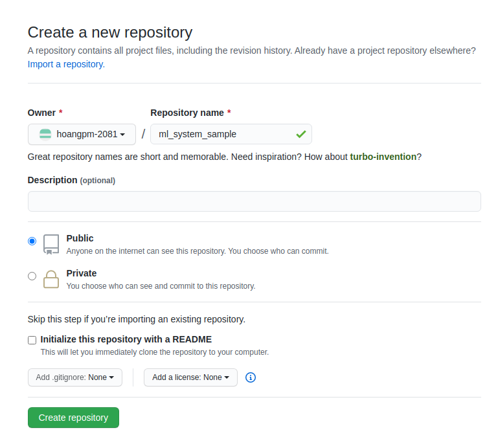498x448 pixels.
Task: Click the Private repository lock icon
Action: coord(51,279)
